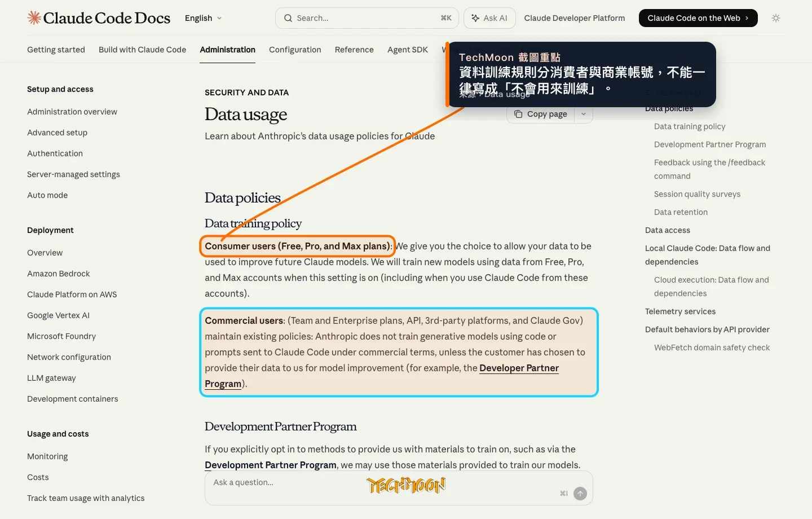Open Monitoring page in sidebar

click(x=47, y=456)
